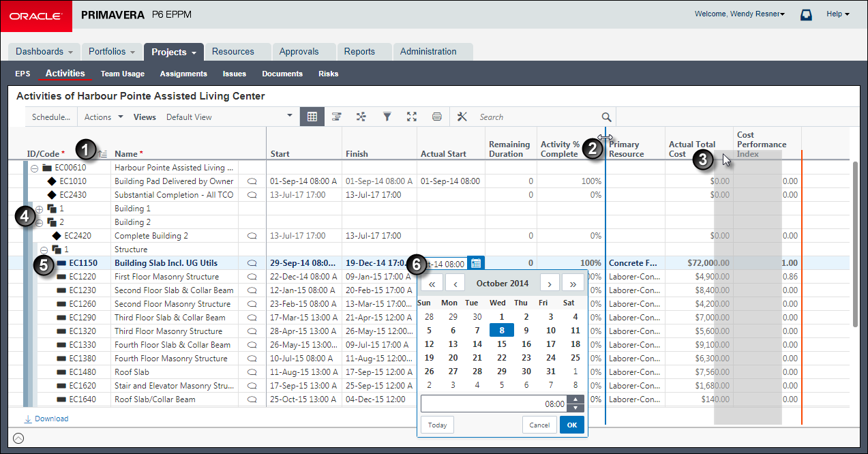
Task: Open the customize view wrench icon
Action: pos(462,117)
